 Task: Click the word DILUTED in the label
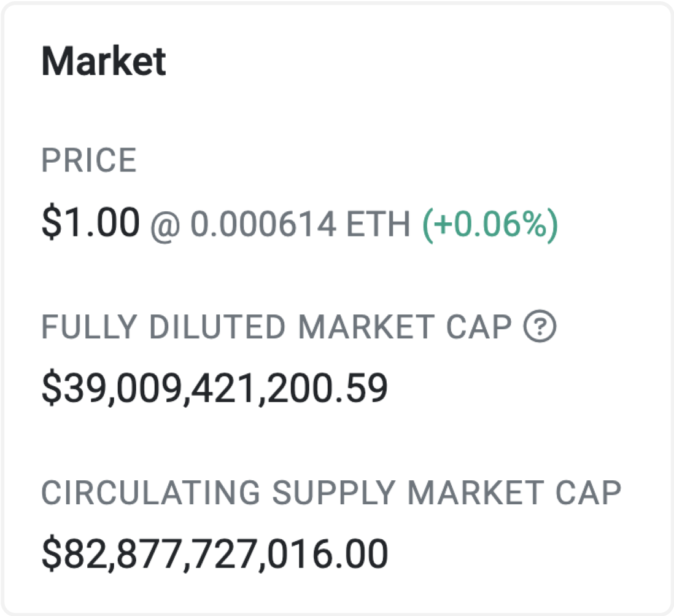[x=217, y=327]
